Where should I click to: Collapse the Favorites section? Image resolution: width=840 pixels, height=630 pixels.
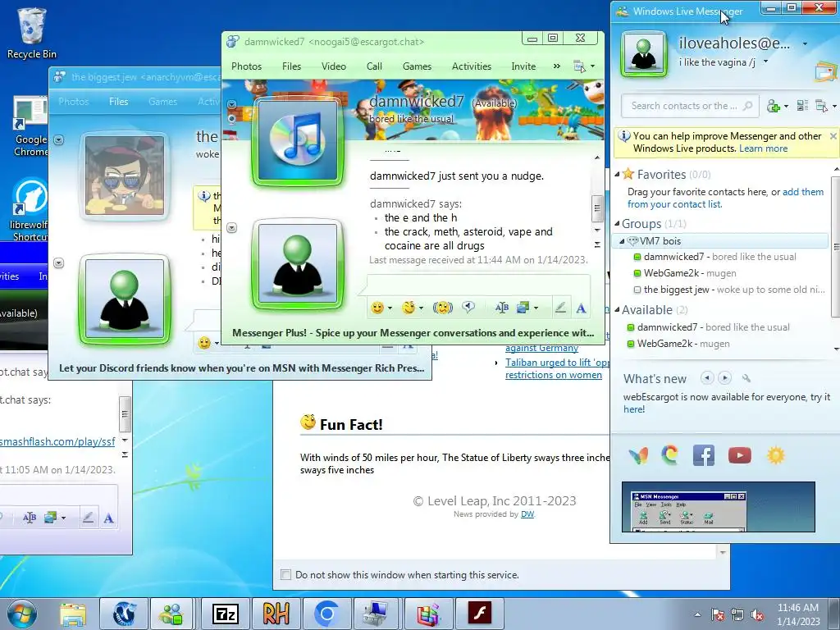[617, 174]
